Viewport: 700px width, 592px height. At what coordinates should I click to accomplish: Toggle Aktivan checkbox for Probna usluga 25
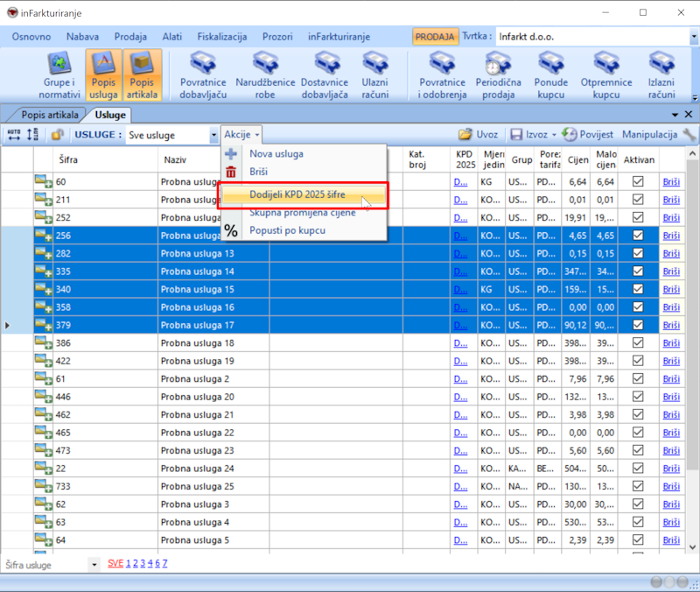tap(638, 486)
